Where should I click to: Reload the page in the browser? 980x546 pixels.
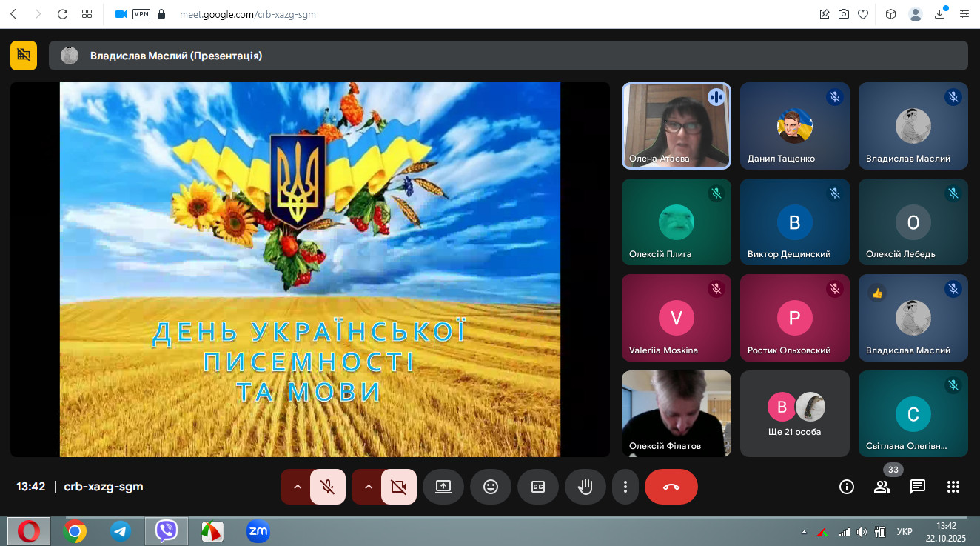pos(62,14)
